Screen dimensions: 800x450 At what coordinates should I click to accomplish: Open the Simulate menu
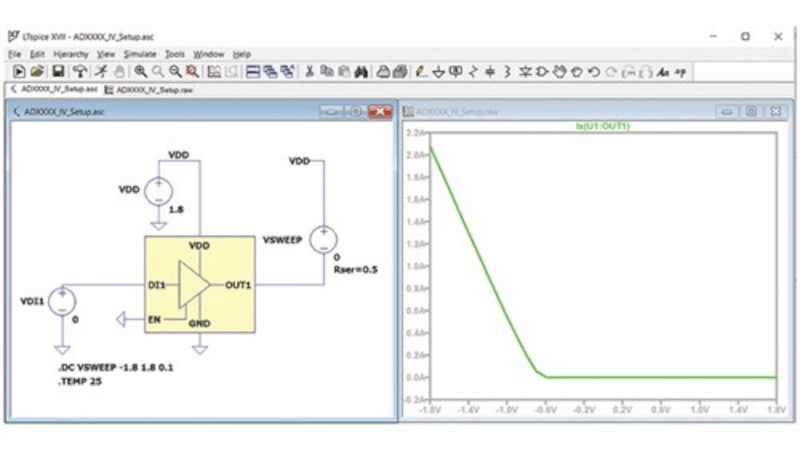[140, 53]
